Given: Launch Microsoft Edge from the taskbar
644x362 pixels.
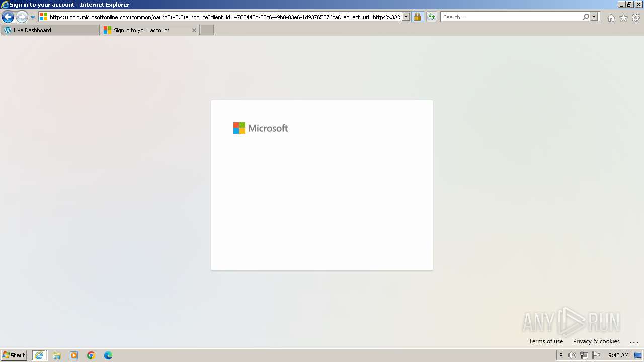Looking at the screenshot, I should [x=108, y=355].
